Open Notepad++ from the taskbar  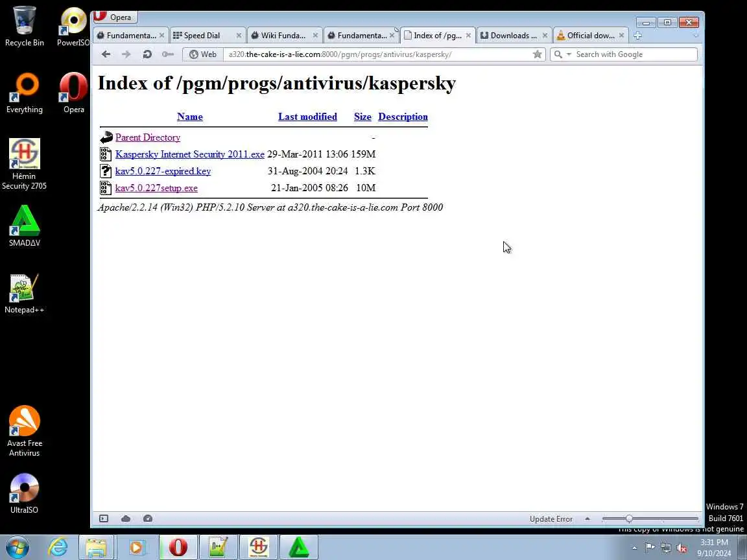point(218,547)
